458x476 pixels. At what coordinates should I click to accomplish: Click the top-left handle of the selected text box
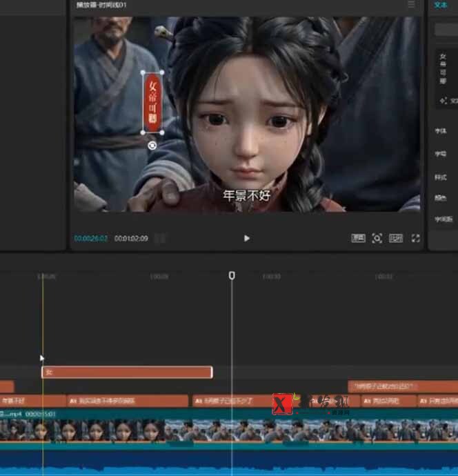(143, 72)
